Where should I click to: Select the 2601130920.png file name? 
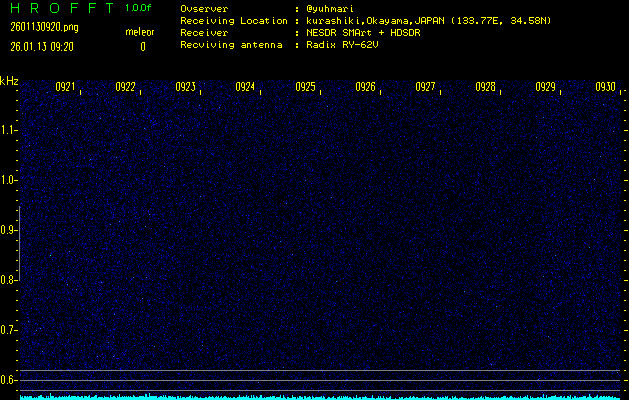37,27
